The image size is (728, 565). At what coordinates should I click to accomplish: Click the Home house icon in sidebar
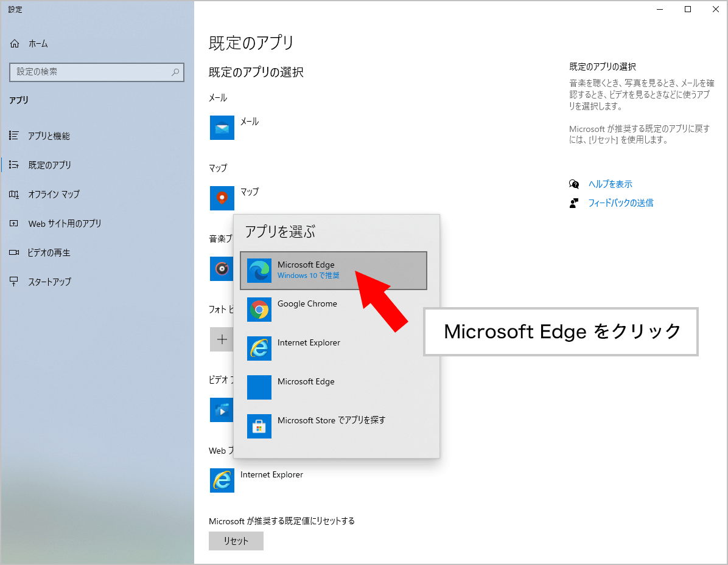[15, 44]
